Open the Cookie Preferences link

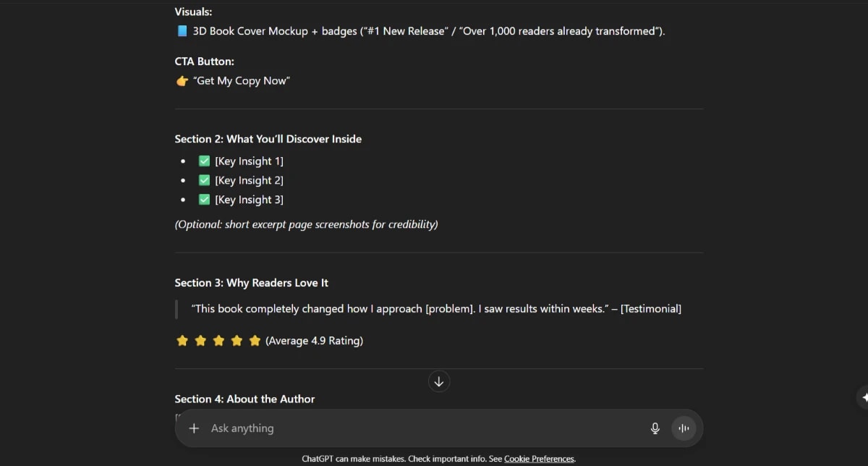coord(539,458)
